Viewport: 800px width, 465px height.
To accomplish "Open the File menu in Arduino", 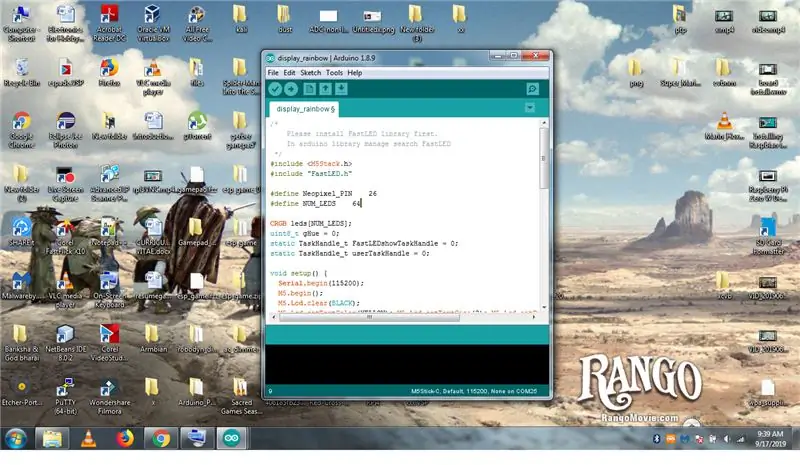I will (x=273, y=72).
